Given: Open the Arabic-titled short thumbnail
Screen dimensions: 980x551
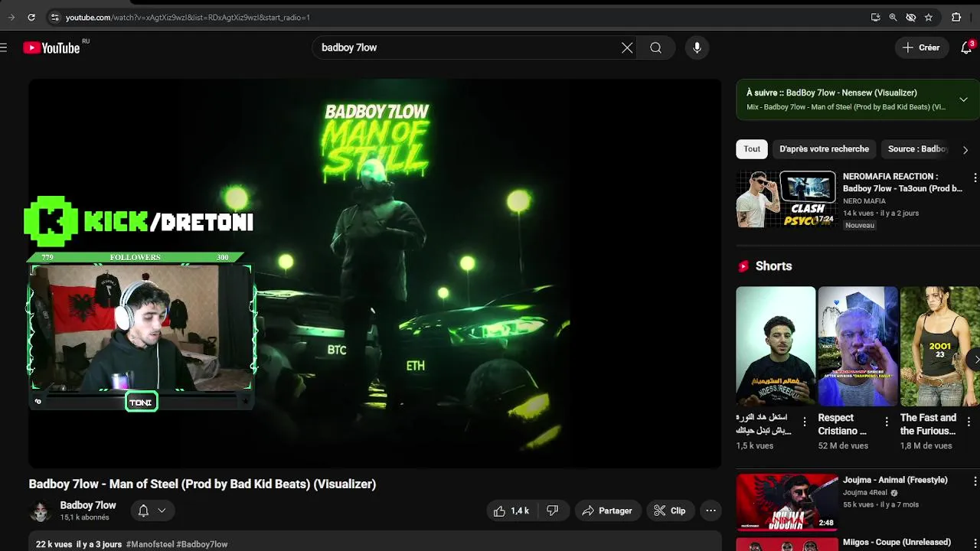Looking at the screenshot, I should 776,346.
